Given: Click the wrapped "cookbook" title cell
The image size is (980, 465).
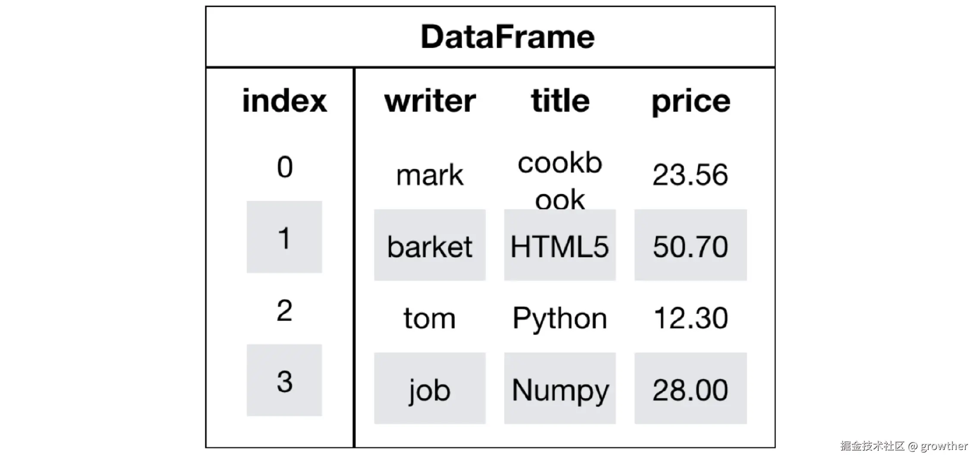Looking at the screenshot, I should coord(560,181).
